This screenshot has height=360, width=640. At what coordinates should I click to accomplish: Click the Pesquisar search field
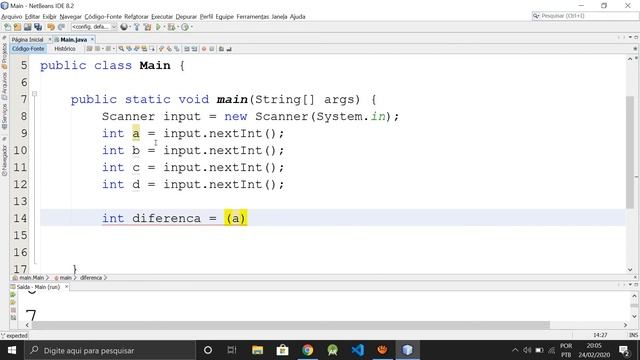click(x=585, y=16)
